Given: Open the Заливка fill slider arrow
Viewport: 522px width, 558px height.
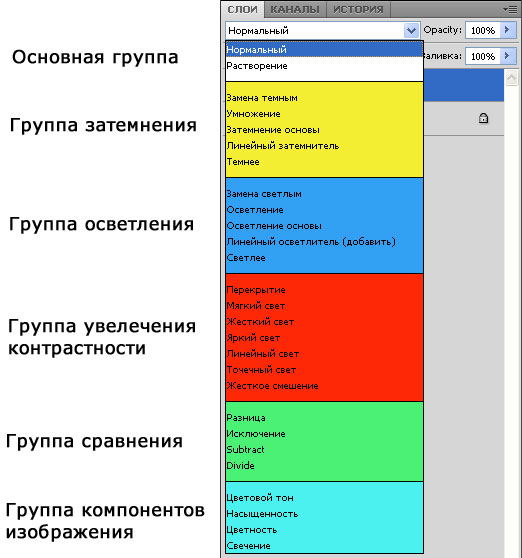Looking at the screenshot, I should pyautogui.click(x=507, y=56).
